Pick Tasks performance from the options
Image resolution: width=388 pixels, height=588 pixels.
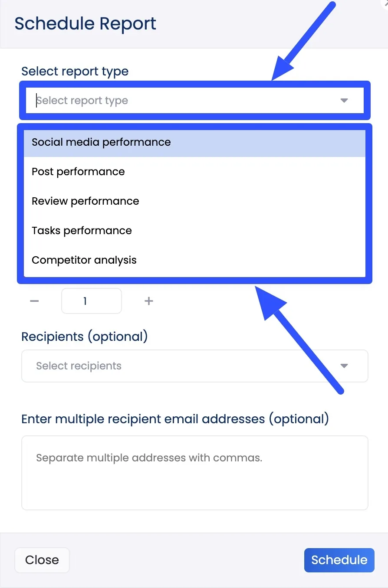[82, 230]
